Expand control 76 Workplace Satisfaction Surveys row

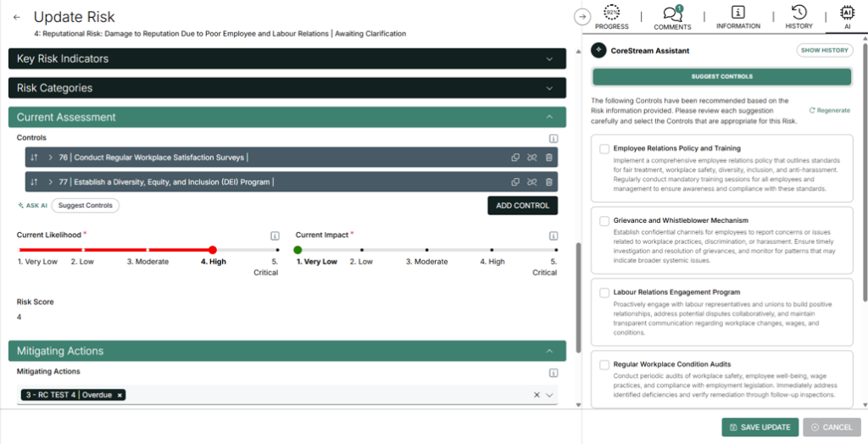50,158
